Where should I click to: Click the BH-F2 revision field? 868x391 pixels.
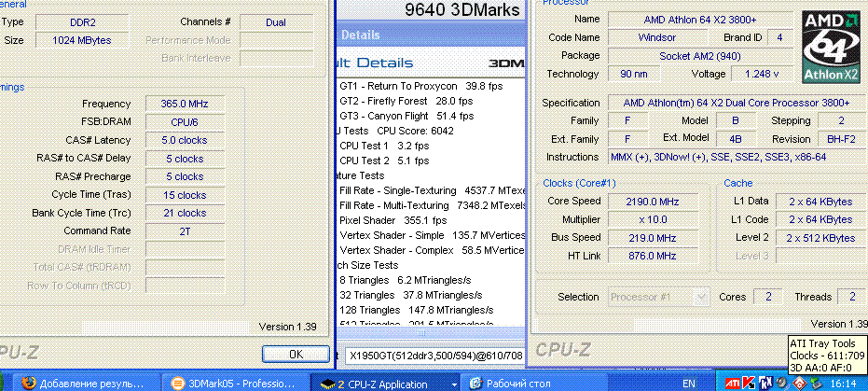point(841,139)
